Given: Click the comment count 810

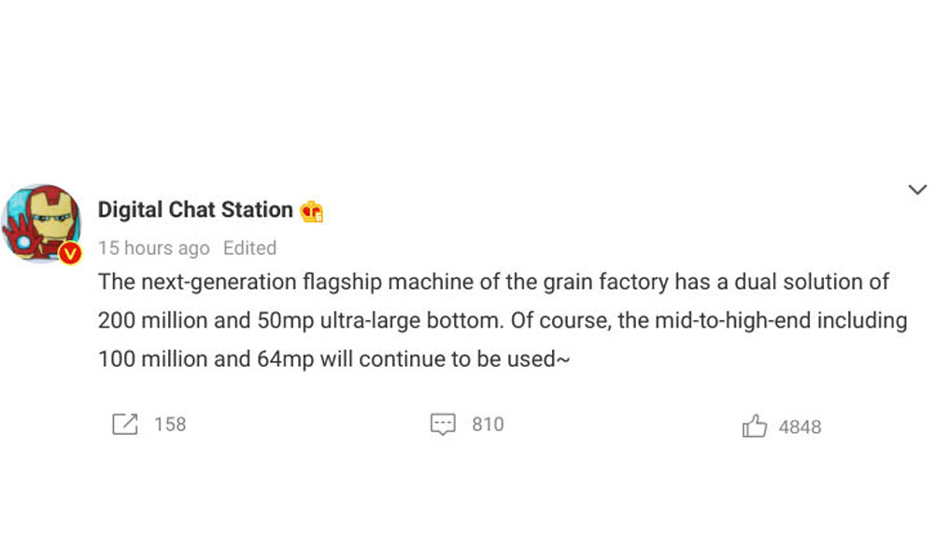Looking at the screenshot, I should pyautogui.click(x=488, y=425).
